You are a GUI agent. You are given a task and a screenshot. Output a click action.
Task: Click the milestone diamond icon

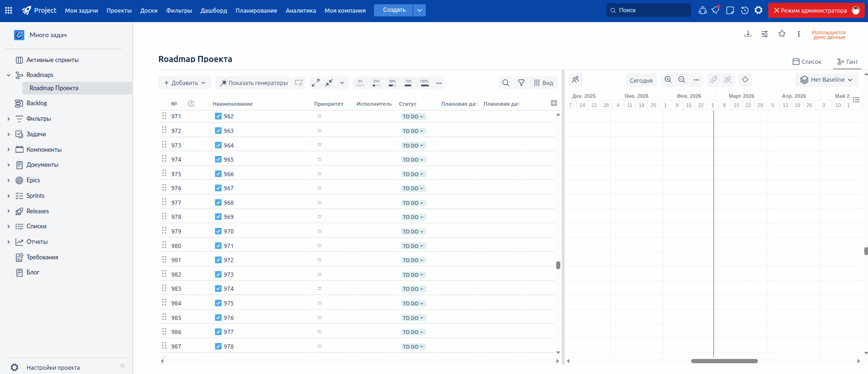745,80
